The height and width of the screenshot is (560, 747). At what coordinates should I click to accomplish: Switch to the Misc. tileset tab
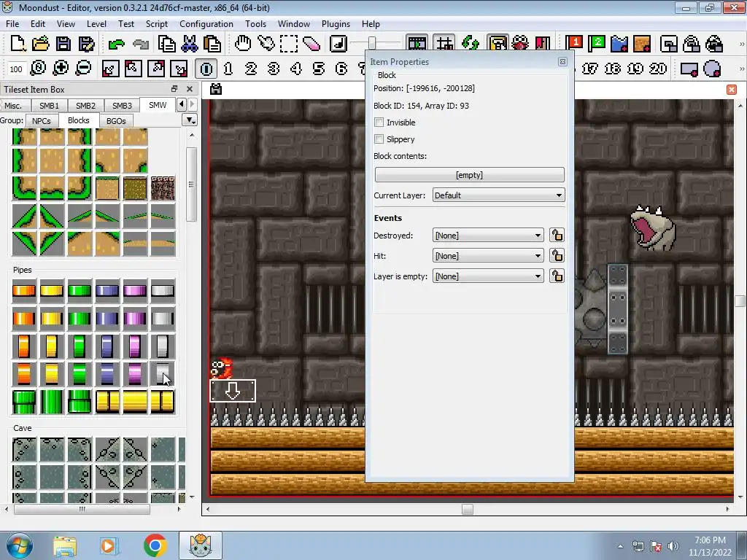13,106
